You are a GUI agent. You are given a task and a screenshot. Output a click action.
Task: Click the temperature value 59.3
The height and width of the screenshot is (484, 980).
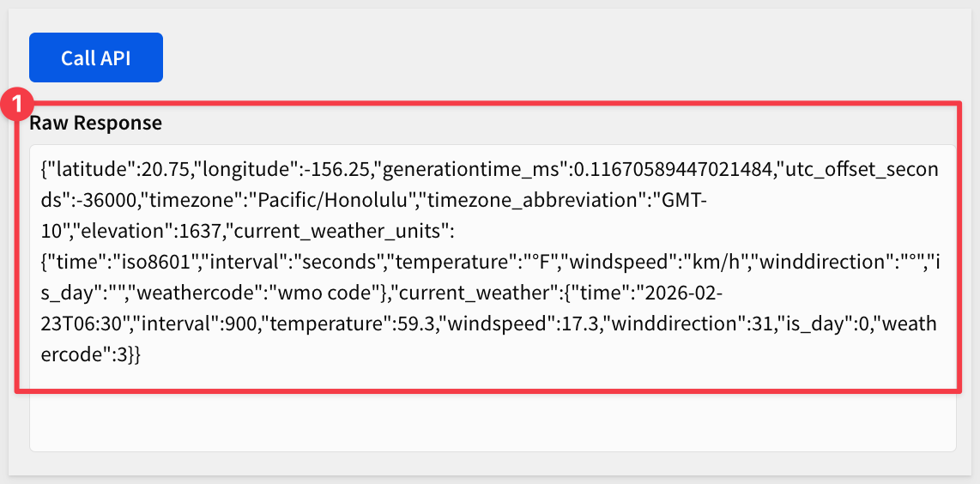point(408,324)
